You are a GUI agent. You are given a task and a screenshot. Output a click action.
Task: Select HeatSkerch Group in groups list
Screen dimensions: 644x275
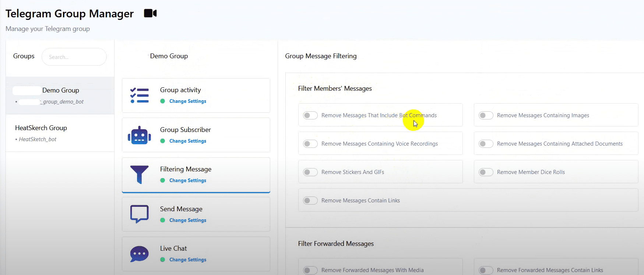41,128
